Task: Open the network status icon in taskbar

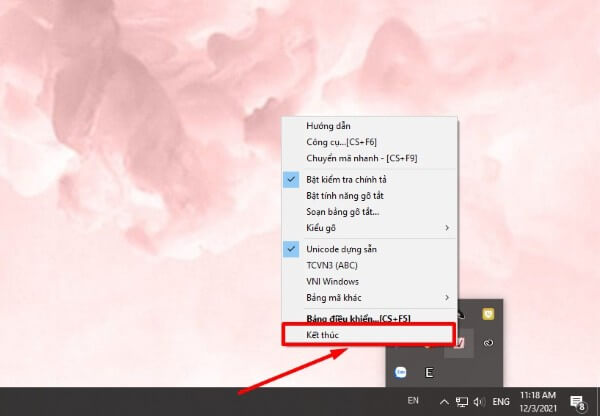Action: click(461, 402)
